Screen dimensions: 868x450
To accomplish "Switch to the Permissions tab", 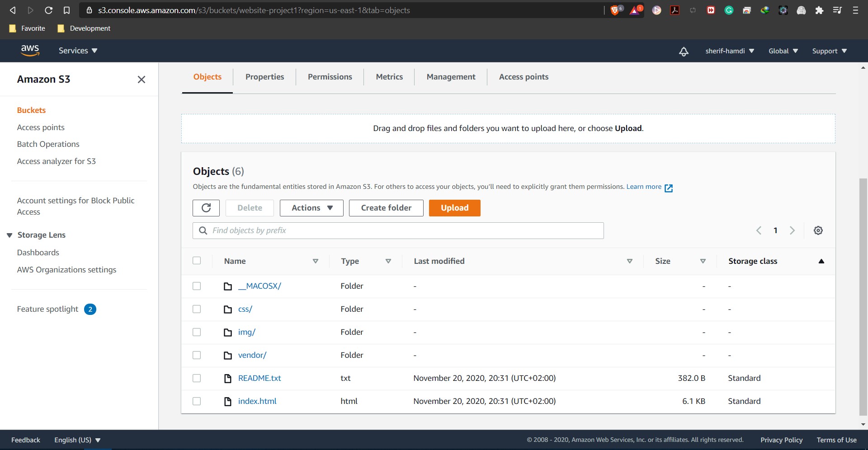I will coord(330,77).
